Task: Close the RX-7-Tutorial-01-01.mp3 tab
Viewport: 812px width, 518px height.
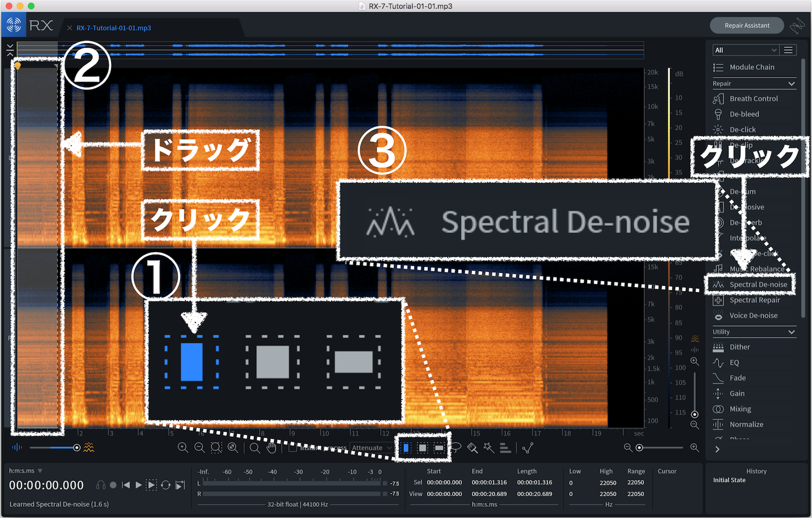Action: [x=70, y=28]
